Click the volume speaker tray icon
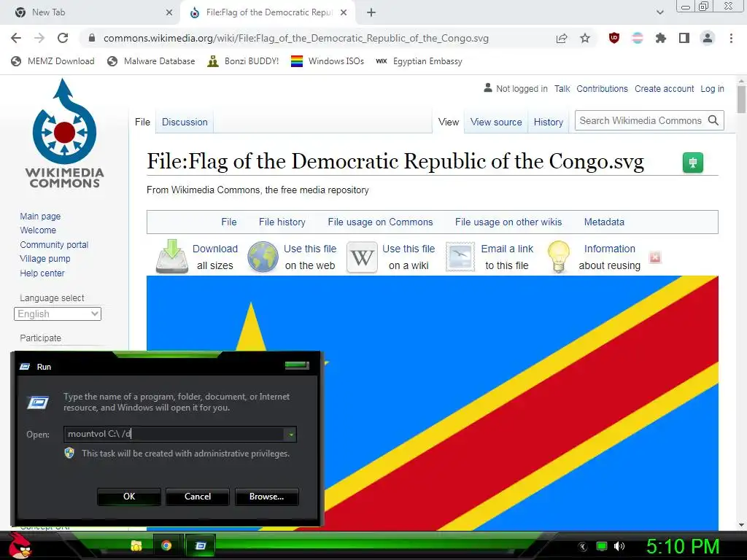The image size is (747, 560). coord(619,546)
